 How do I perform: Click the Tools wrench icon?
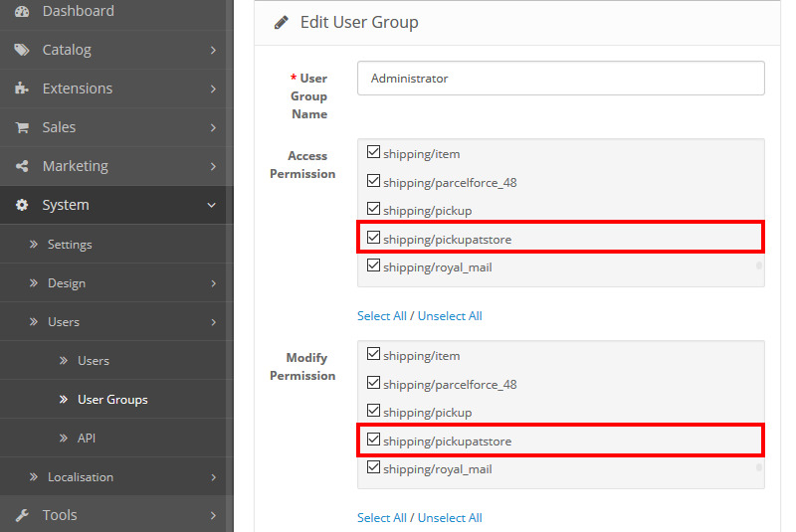[22, 515]
